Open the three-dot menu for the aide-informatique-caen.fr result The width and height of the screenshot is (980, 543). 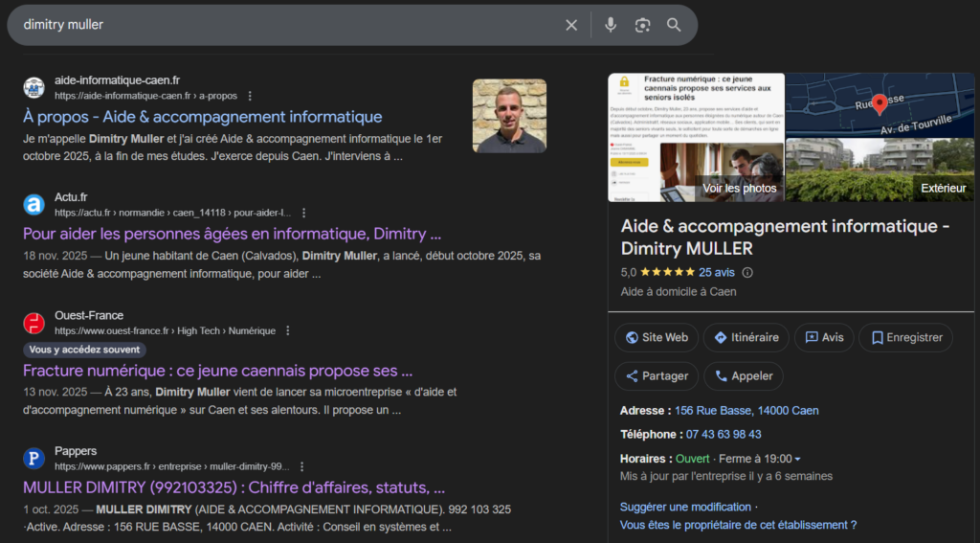[250, 96]
